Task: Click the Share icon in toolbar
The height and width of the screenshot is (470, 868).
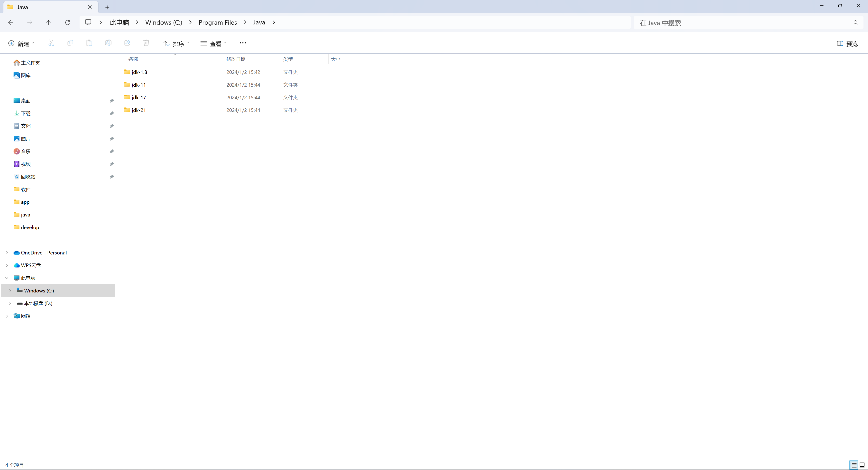Action: 127,43
